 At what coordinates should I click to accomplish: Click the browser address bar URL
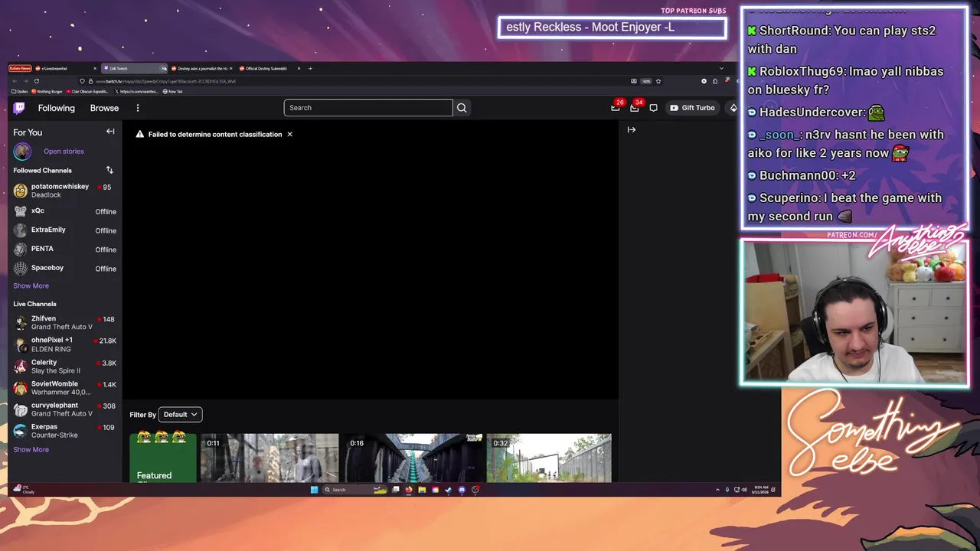click(165, 81)
